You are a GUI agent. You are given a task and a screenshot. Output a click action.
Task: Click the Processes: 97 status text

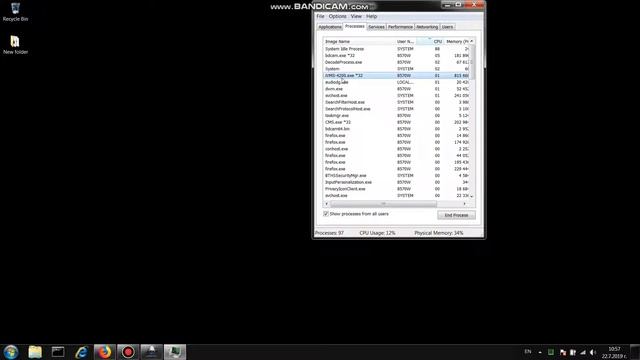click(x=329, y=233)
